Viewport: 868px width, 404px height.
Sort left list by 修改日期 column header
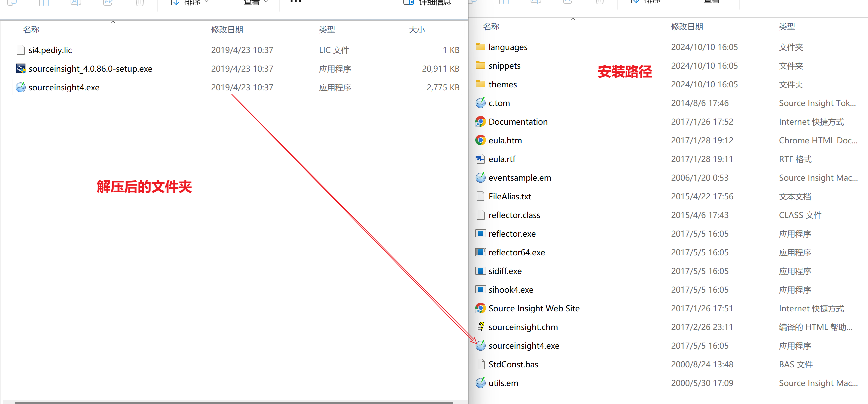(x=227, y=30)
